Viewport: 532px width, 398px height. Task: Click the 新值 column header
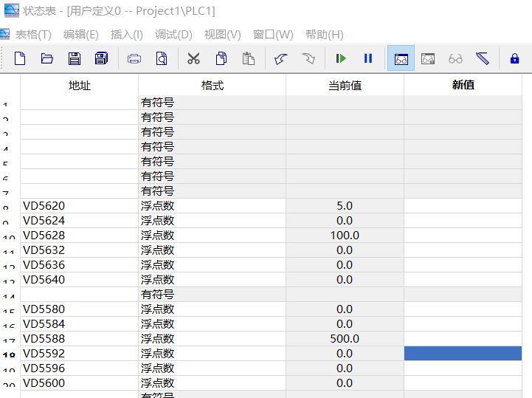pos(463,85)
